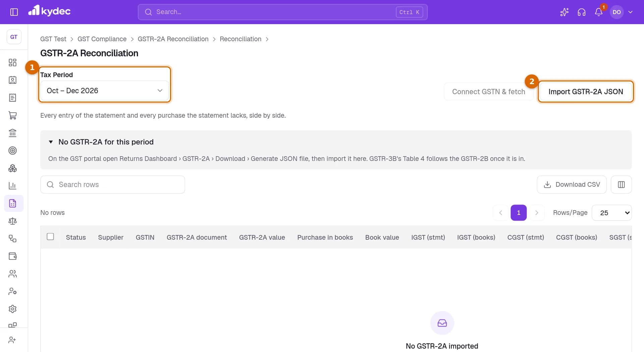644x352 pixels.
Task: Click the global Search field
Action: pyautogui.click(x=282, y=12)
